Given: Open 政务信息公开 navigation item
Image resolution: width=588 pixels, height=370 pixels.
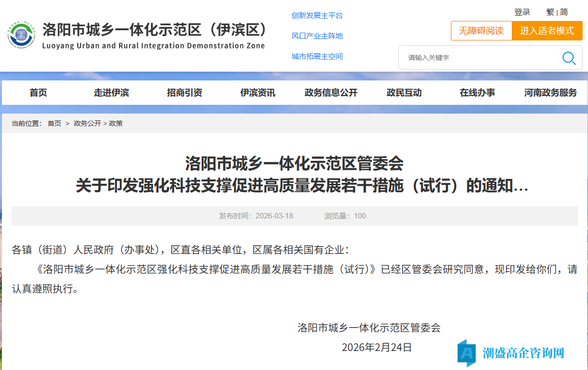Looking at the screenshot, I should click(331, 93).
